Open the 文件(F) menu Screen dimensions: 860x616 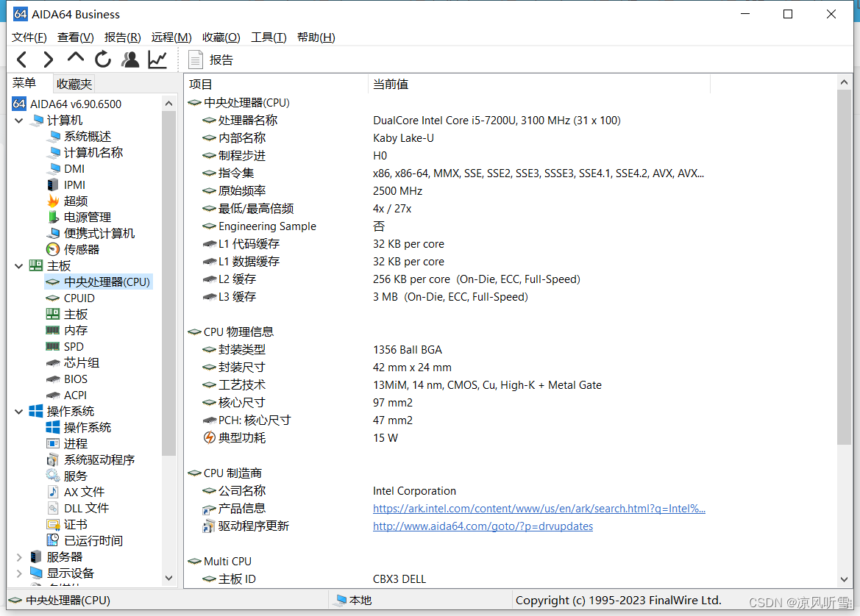[x=29, y=37]
